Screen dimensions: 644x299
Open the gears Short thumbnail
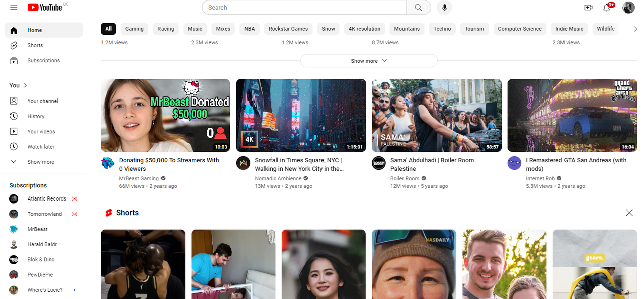[595, 264]
